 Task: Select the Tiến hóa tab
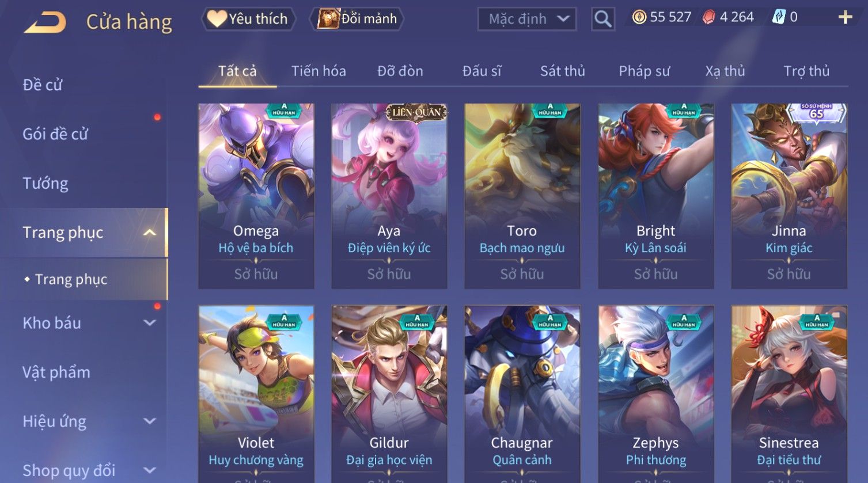point(319,71)
